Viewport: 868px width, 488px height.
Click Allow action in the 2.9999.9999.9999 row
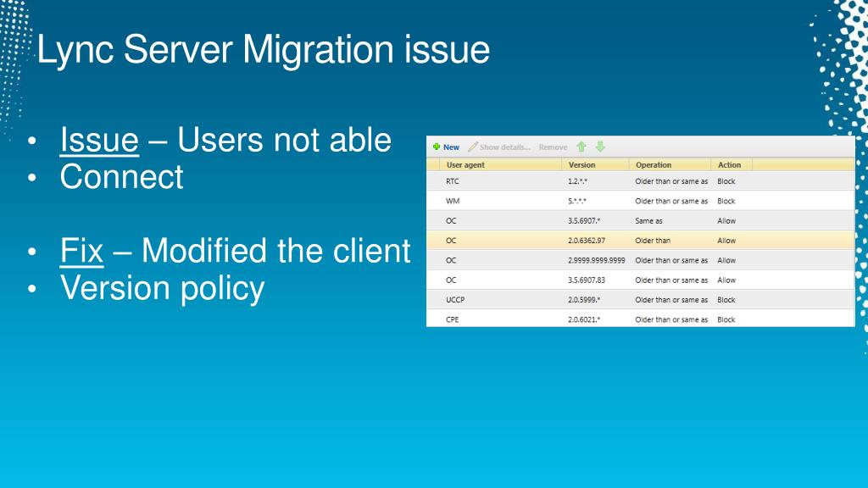point(726,261)
